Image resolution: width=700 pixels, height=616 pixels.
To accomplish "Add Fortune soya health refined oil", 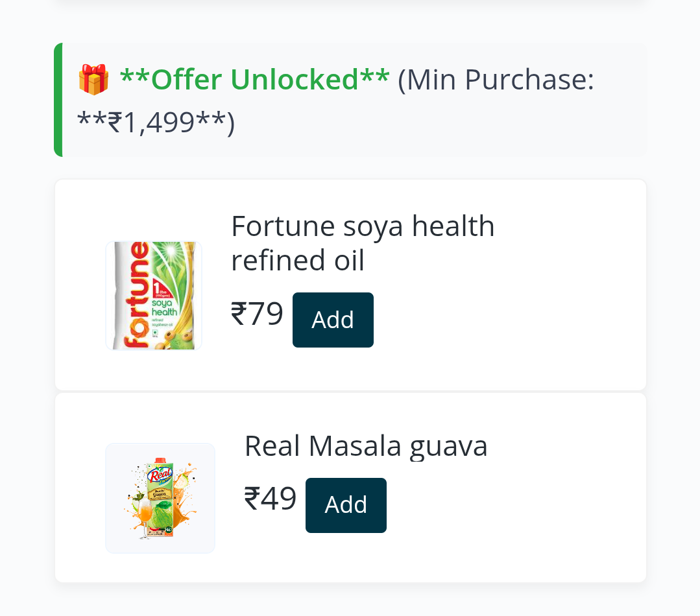I will pos(333,320).
